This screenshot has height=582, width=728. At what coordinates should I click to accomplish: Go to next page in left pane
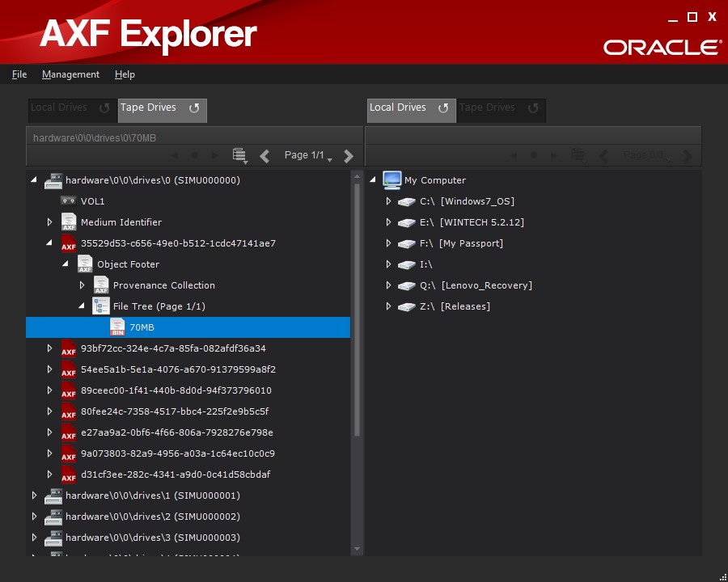pos(348,155)
